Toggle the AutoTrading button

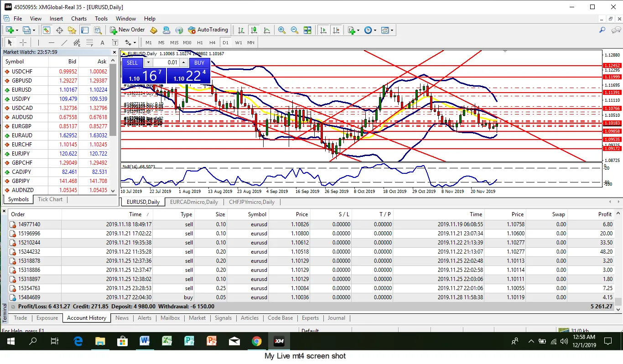point(208,30)
